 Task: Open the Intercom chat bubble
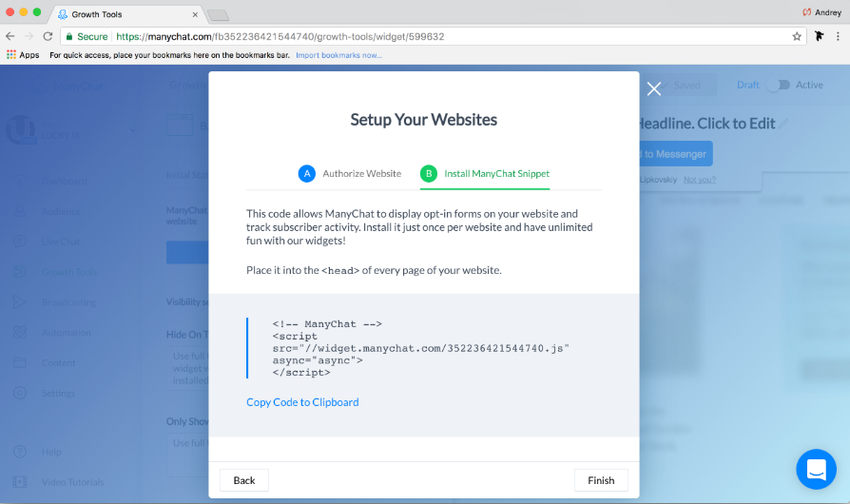(x=816, y=470)
